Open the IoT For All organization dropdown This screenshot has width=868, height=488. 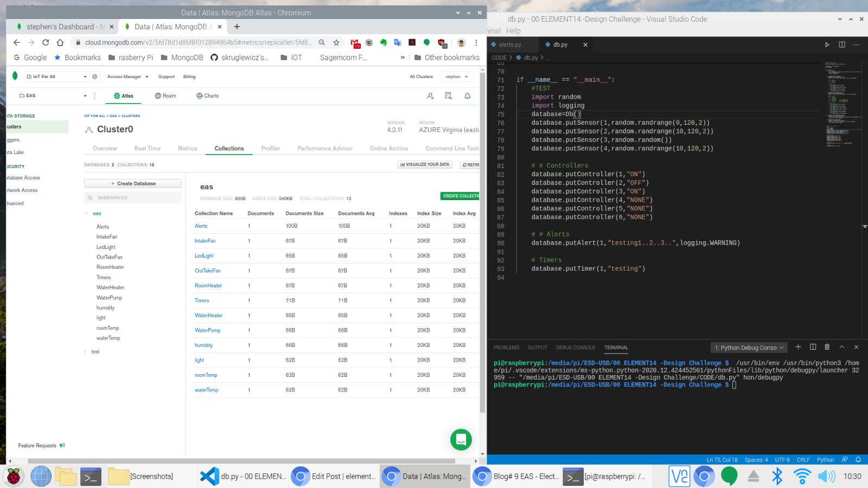(56, 76)
